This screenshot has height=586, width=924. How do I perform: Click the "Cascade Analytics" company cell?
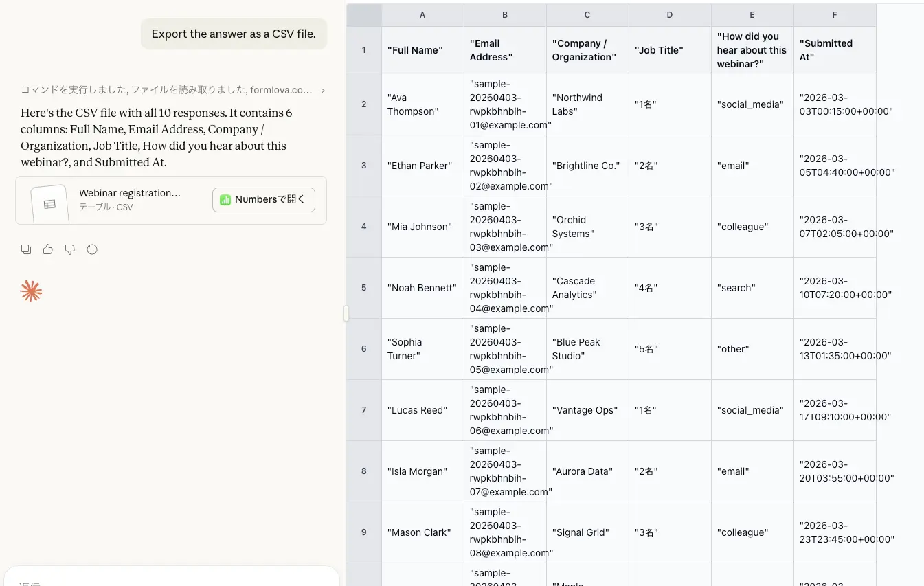click(587, 288)
